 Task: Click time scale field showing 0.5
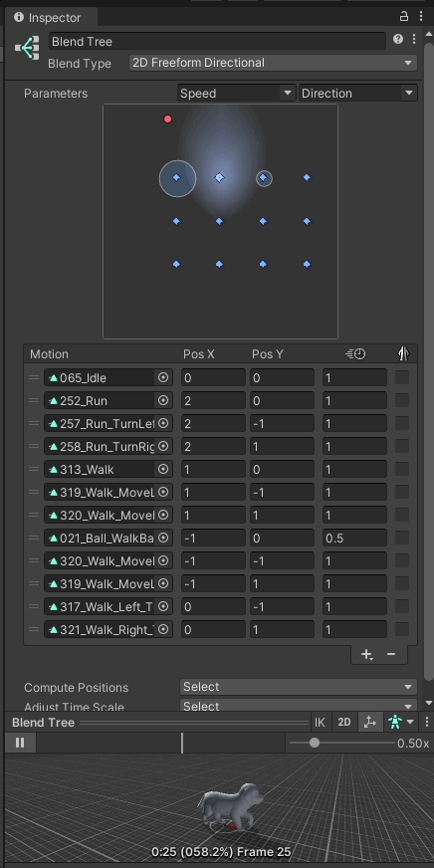click(354, 538)
